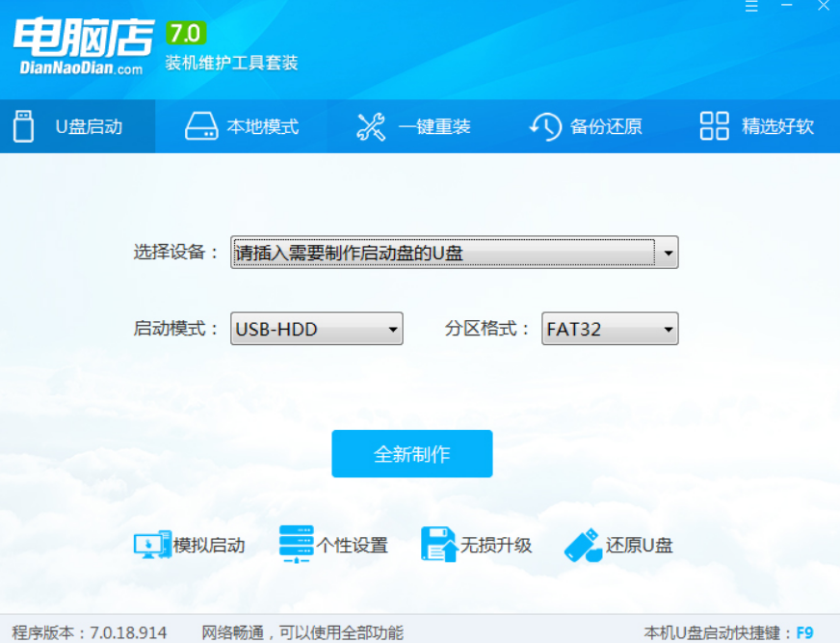Viewport: 840px width, 643px height.
Task: Click the 个性设置 link text
Action: point(353,546)
